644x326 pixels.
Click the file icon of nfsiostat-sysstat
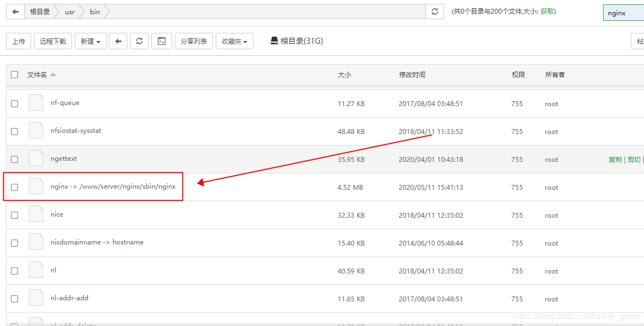coord(36,131)
